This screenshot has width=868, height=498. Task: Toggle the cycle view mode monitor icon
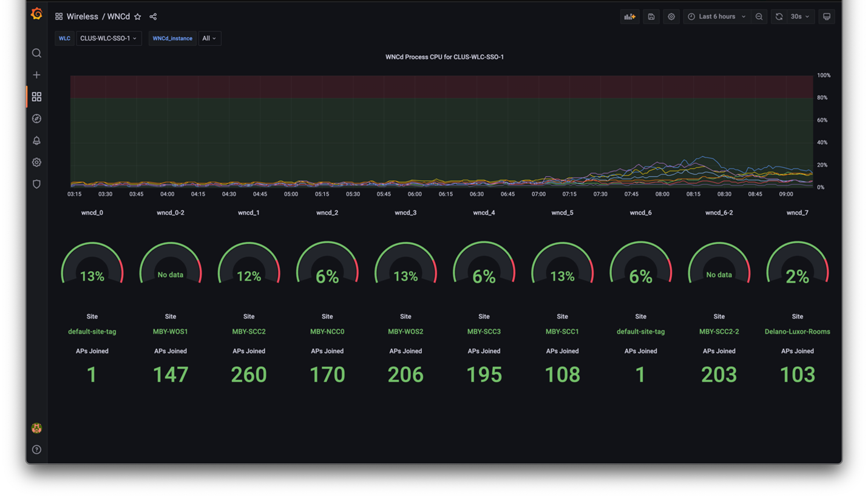[x=826, y=17]
